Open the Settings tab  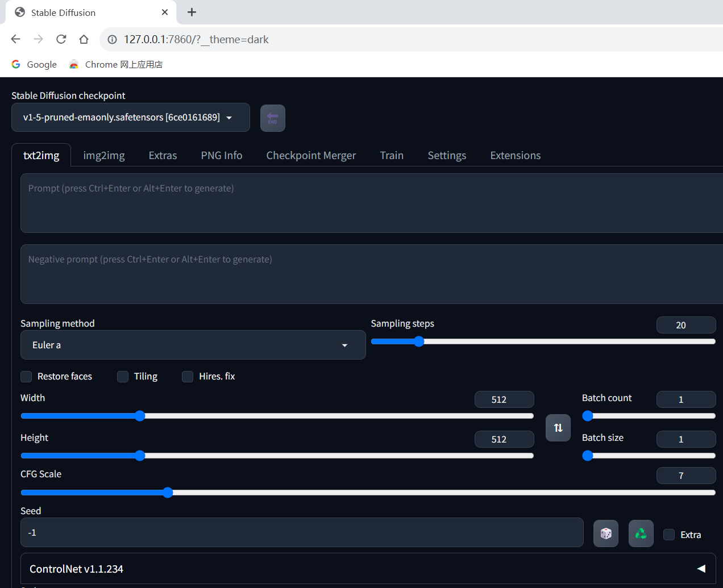pos(447,155)
